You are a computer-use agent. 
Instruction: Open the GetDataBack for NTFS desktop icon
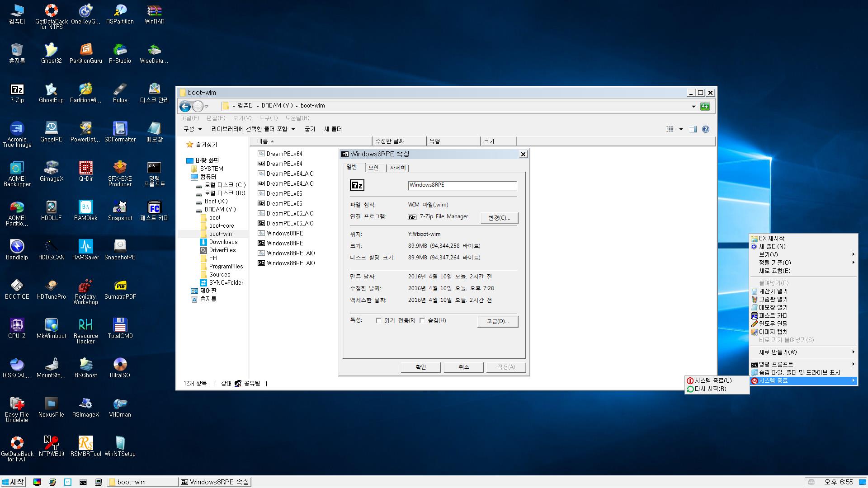pos(51,16)
